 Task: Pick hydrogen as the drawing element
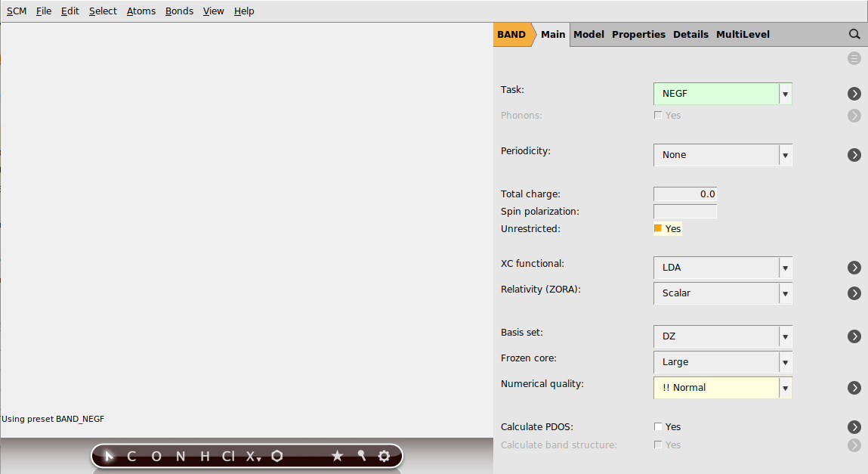click(203, 456)
